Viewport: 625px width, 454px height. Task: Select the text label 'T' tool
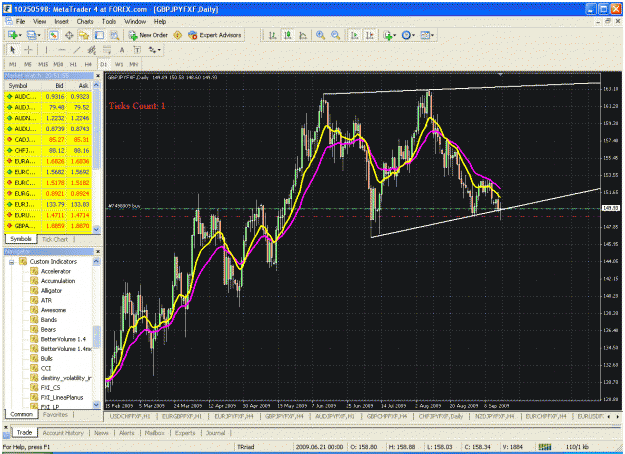tap(137, 50)
